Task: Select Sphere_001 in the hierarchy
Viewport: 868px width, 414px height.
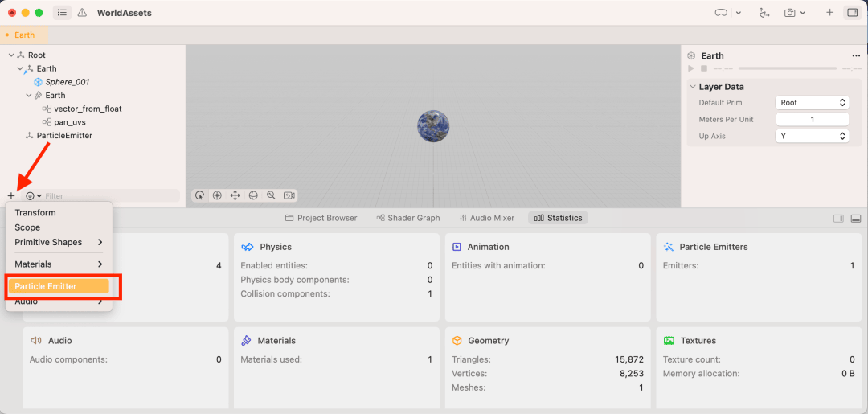Action: click(68, 82)
